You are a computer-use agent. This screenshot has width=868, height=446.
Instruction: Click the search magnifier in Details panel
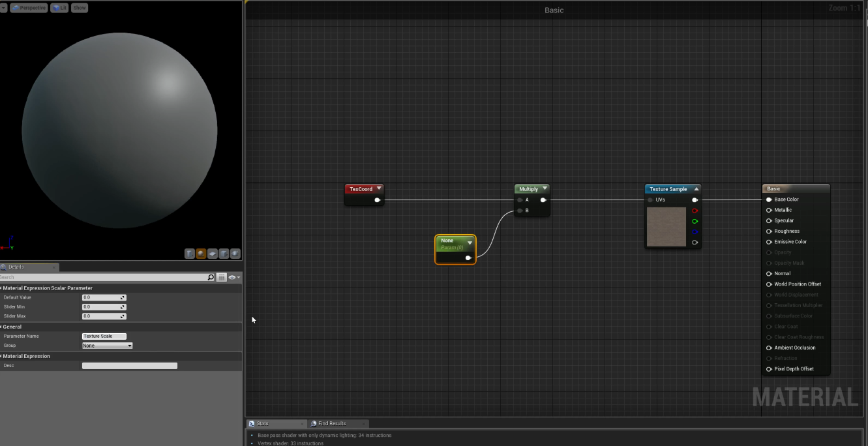point(211,277)
